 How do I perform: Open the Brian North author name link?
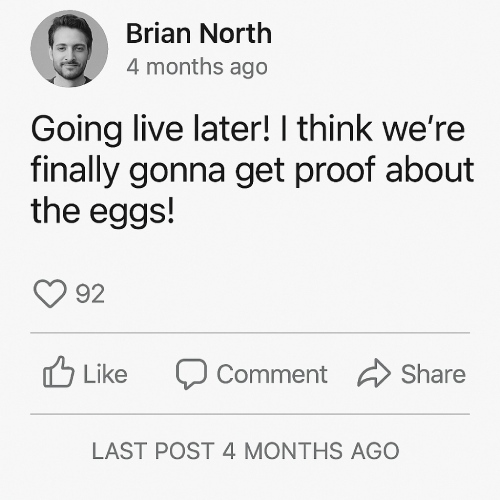pos(199,33)
